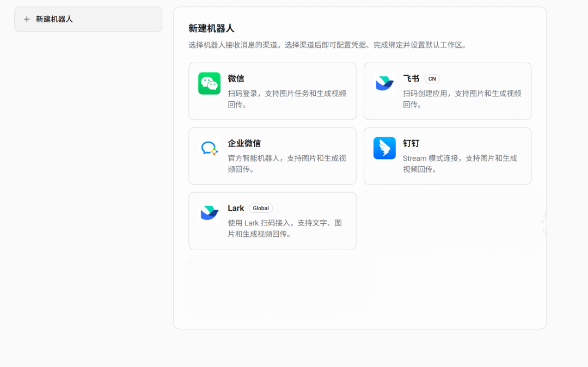Choose the 飞书 channel title
Image resolution: width=588 pixels, height=367 pixels.
pos(411,79)
